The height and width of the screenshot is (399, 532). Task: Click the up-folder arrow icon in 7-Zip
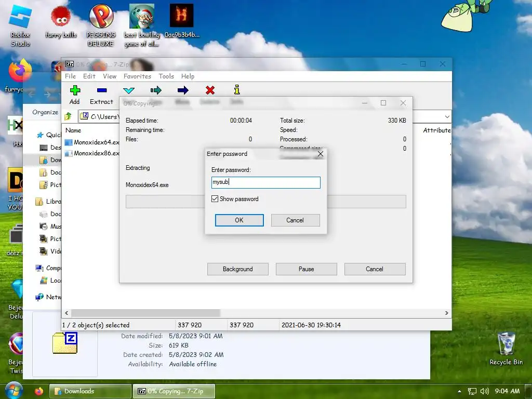(x=68, y=116)
